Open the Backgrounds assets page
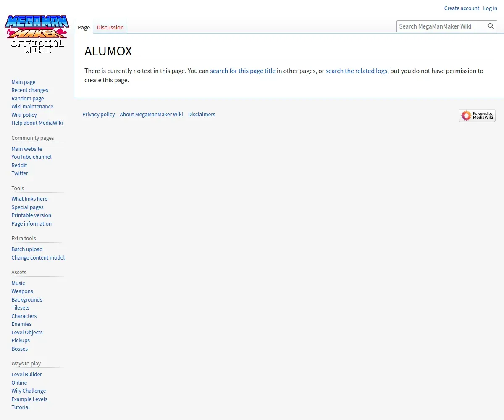This screenshot has width=504, height=420. point(26,299)
